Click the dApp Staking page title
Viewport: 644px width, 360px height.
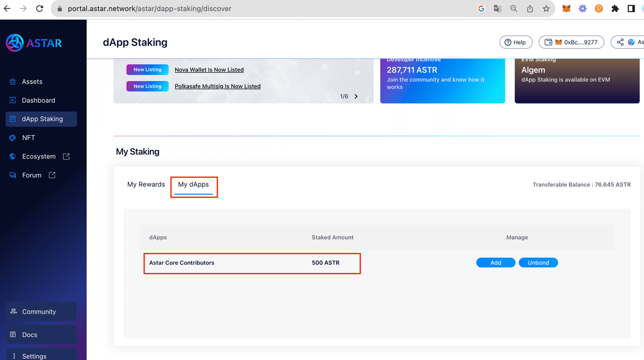point(135,42)
